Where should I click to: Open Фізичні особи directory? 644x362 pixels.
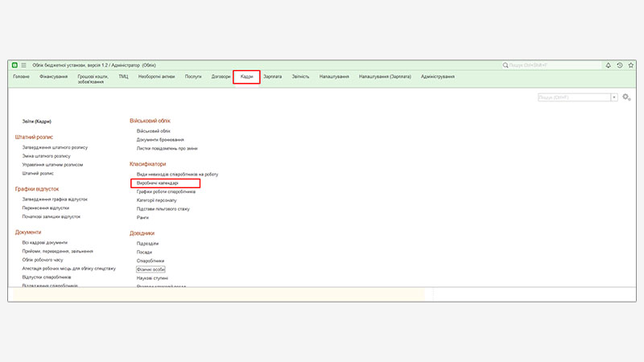click(151, 269)
